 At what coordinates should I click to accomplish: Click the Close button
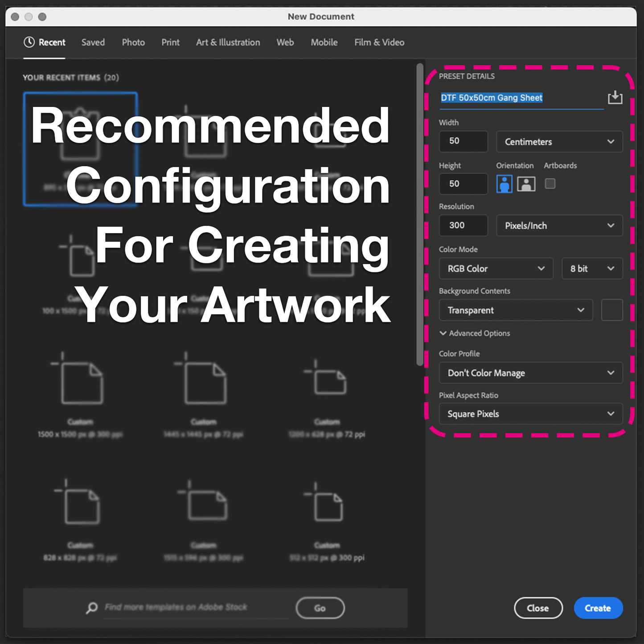coord(538,608)
